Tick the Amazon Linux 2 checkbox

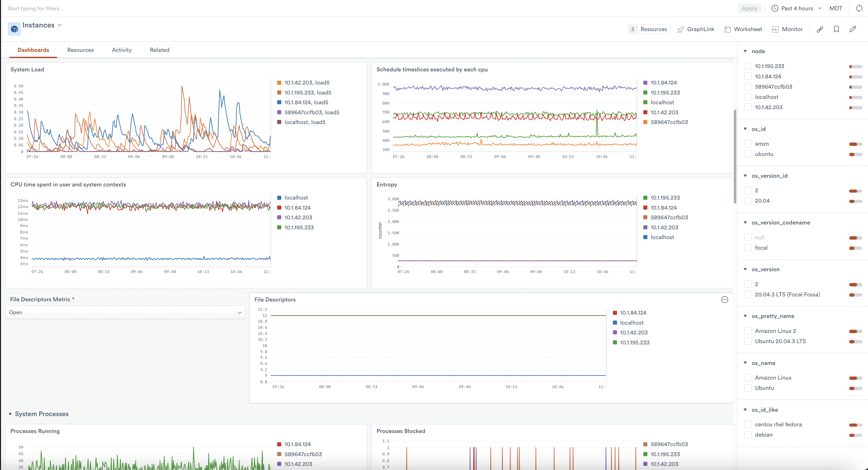[x=748, y=331]
